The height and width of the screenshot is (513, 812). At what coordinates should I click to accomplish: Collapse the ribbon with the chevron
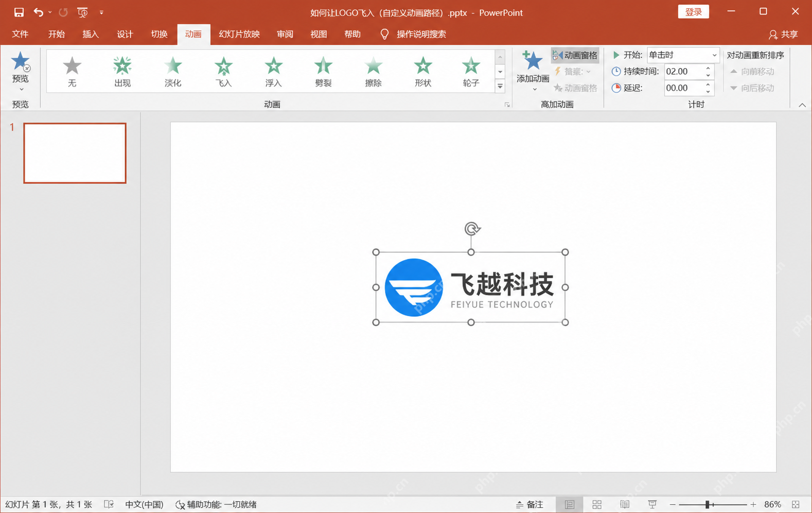[802, 105]
